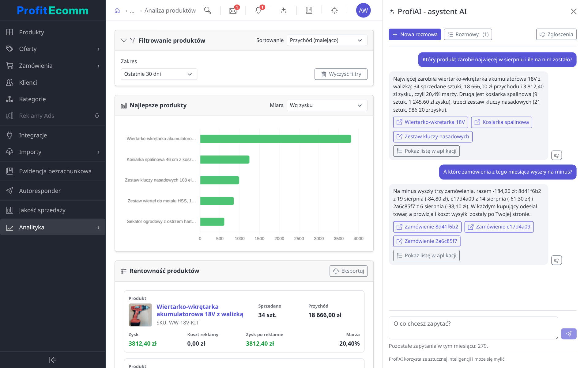
Task: Open the Miara 'Wg zysku' dropdown
Action: point(327,105)
